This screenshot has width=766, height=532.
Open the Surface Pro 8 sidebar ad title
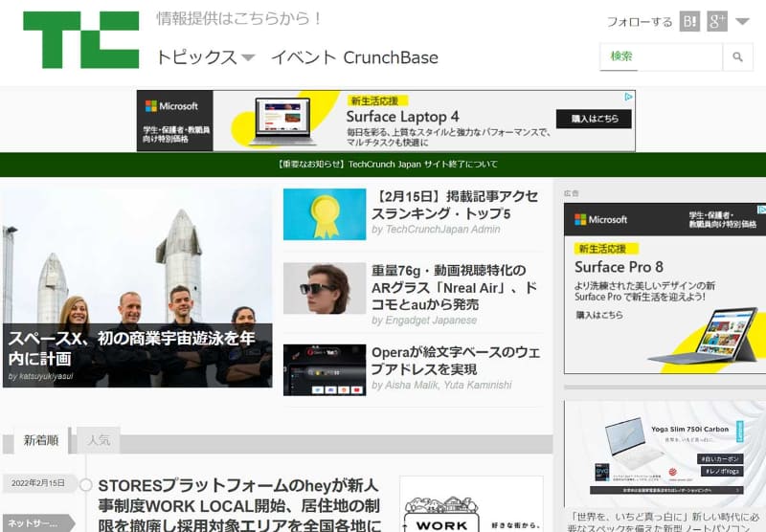coord(619,267)
